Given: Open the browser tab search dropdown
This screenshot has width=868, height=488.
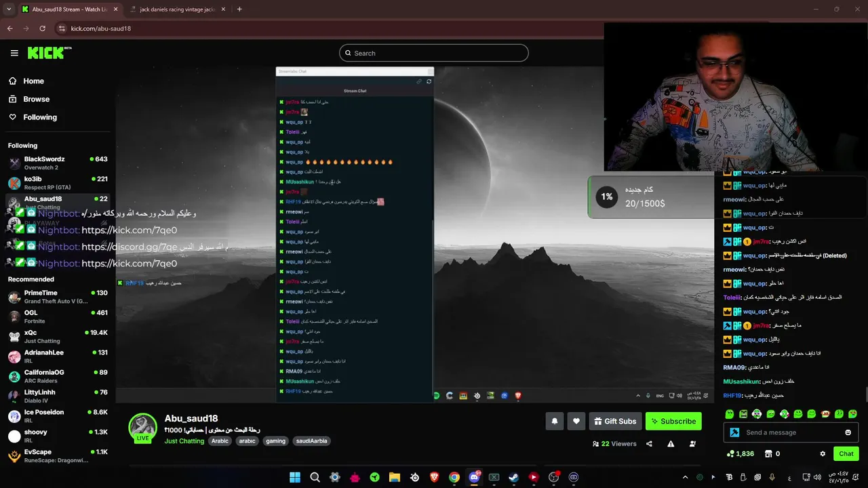Looking at the screenshot, I should coord(8,9).
